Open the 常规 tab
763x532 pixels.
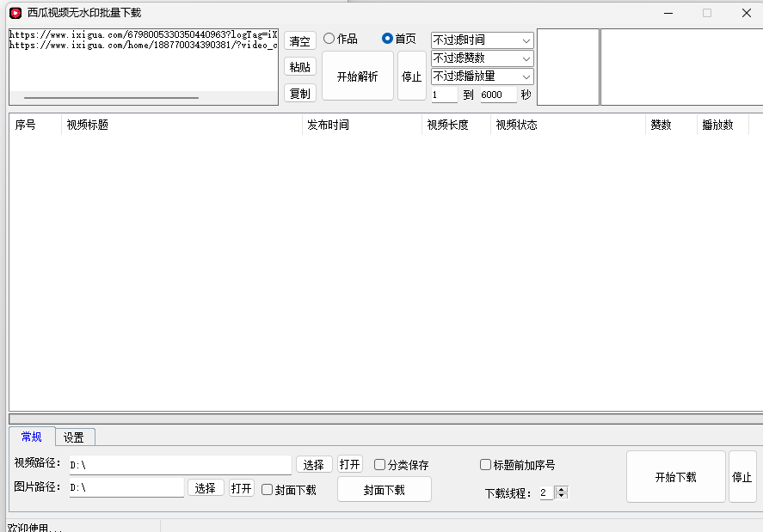[31, 437]
